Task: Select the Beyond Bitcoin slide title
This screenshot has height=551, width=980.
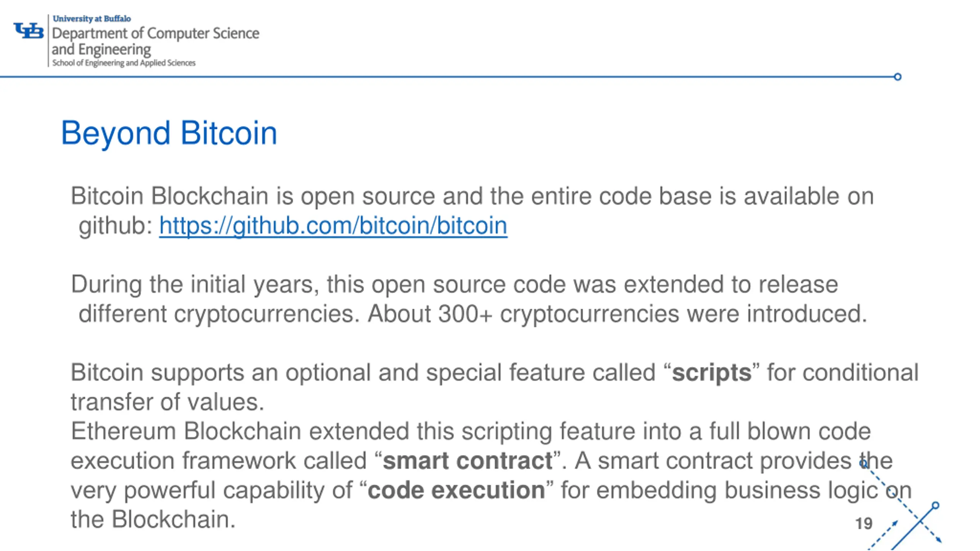Action: pos(169,133)
